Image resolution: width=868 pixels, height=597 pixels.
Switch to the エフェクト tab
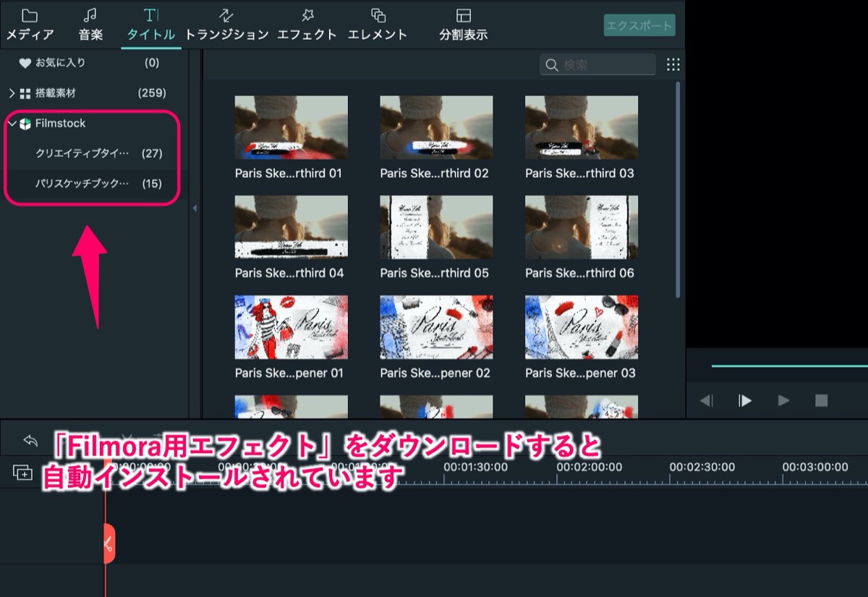pos(307,25)
